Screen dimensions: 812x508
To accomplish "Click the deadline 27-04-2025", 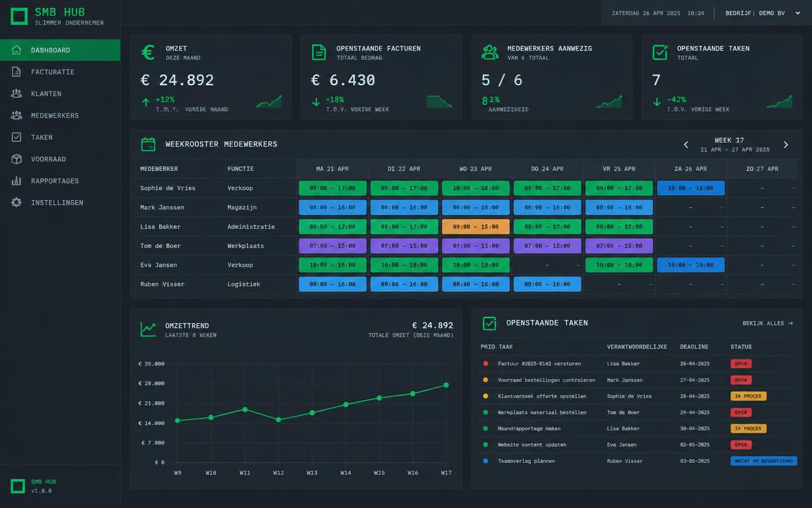I will pyautogui.click(x=695, y=380).
